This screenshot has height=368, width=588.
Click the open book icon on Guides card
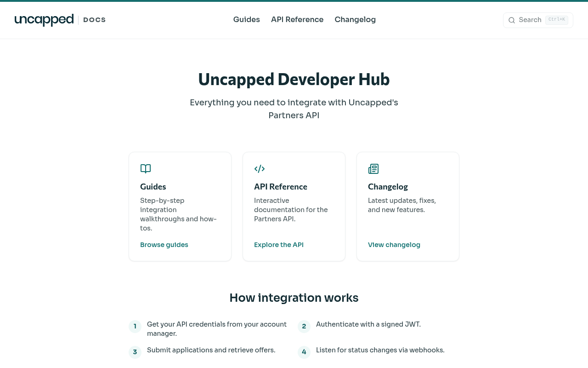pos(146,169)
